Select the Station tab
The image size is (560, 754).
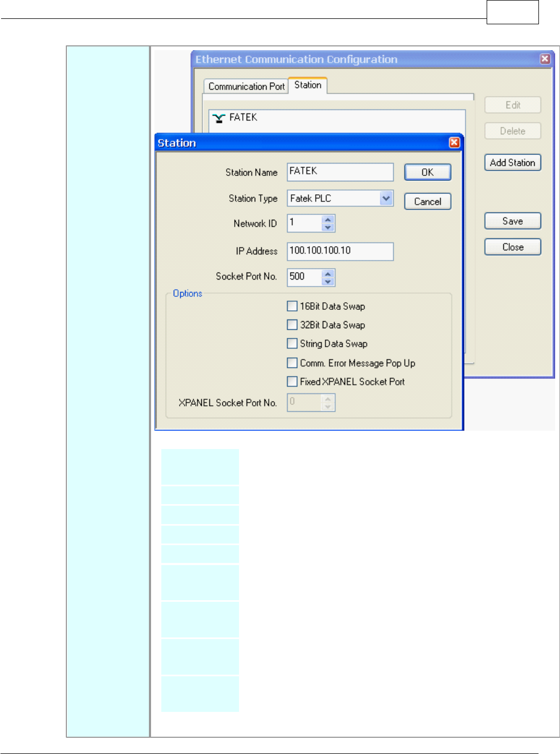coord(308,85)
